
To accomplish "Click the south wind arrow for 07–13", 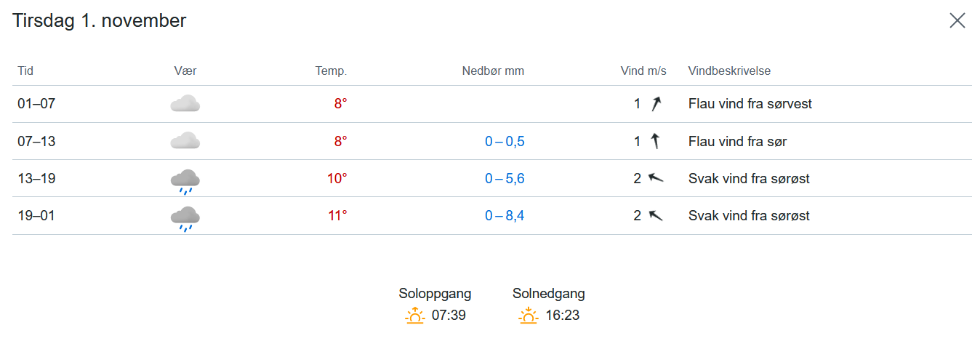I will point(655,141).
